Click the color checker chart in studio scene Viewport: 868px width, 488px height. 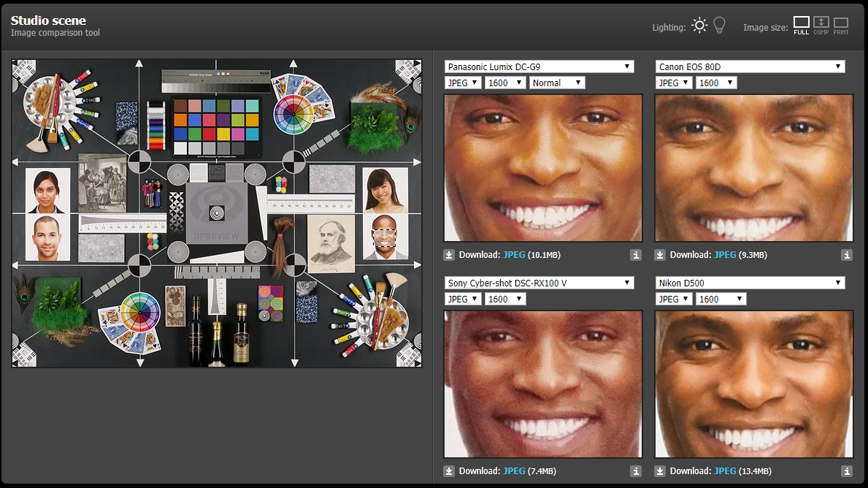point(216,127)
